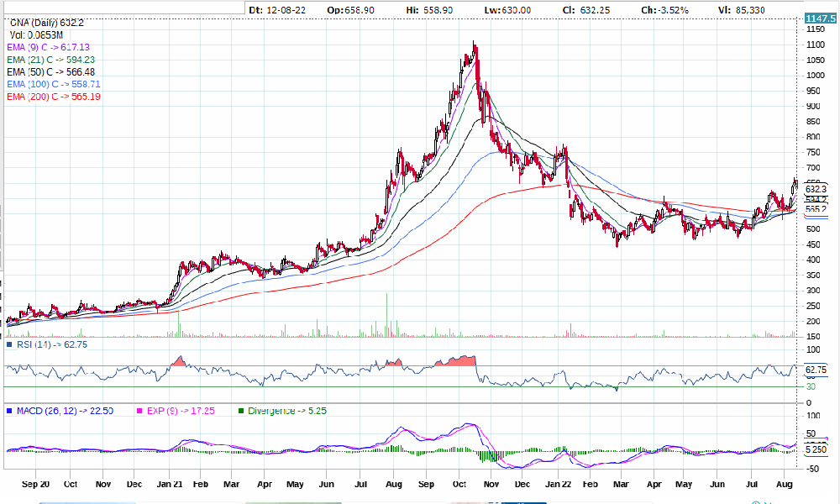Click the Vl: 85,330 volume value
Screen dimensions: 840x504
coord(742,10)
